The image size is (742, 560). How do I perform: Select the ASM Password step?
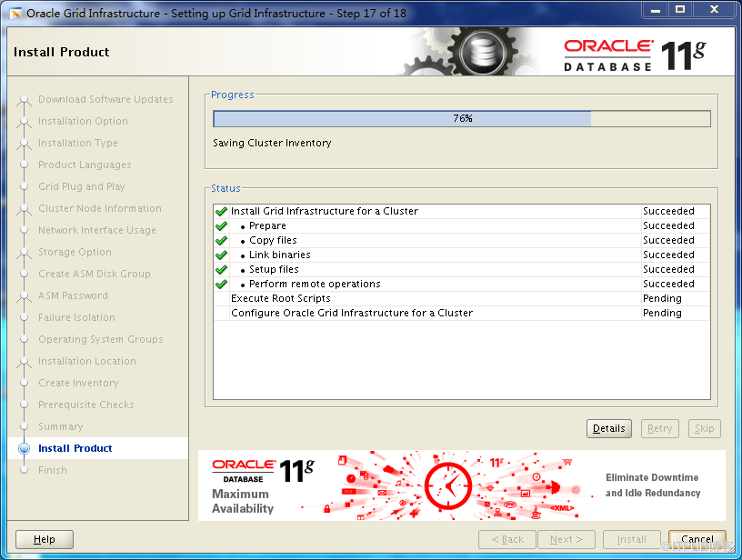(73, 295)
